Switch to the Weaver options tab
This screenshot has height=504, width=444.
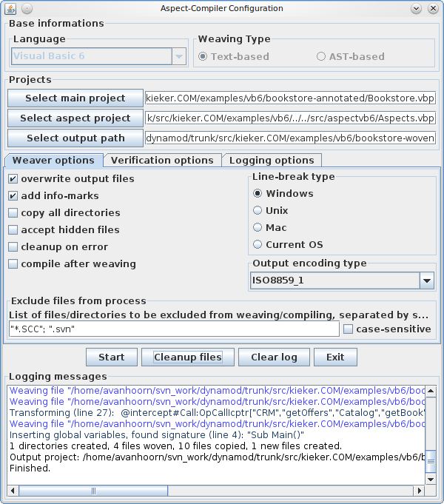pyautogui.click(x=54, y=160)
